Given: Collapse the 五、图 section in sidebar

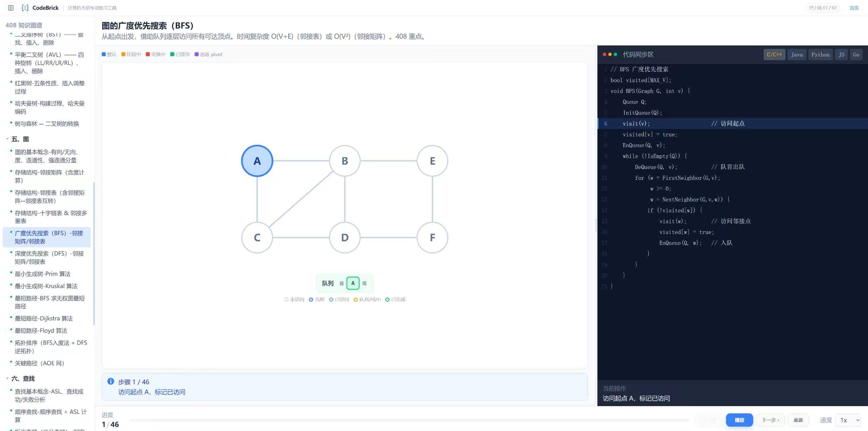Looking at the screenshot, I should (7, 139).
